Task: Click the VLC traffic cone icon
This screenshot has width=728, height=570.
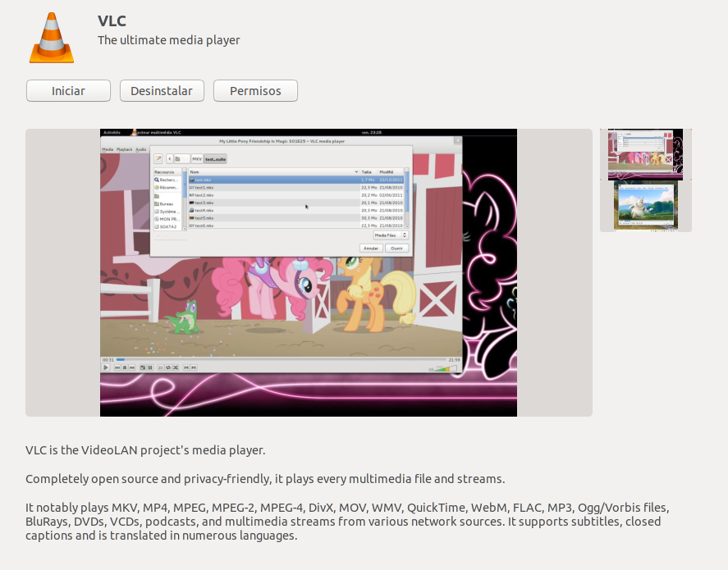Action: (x=52, y=38)
